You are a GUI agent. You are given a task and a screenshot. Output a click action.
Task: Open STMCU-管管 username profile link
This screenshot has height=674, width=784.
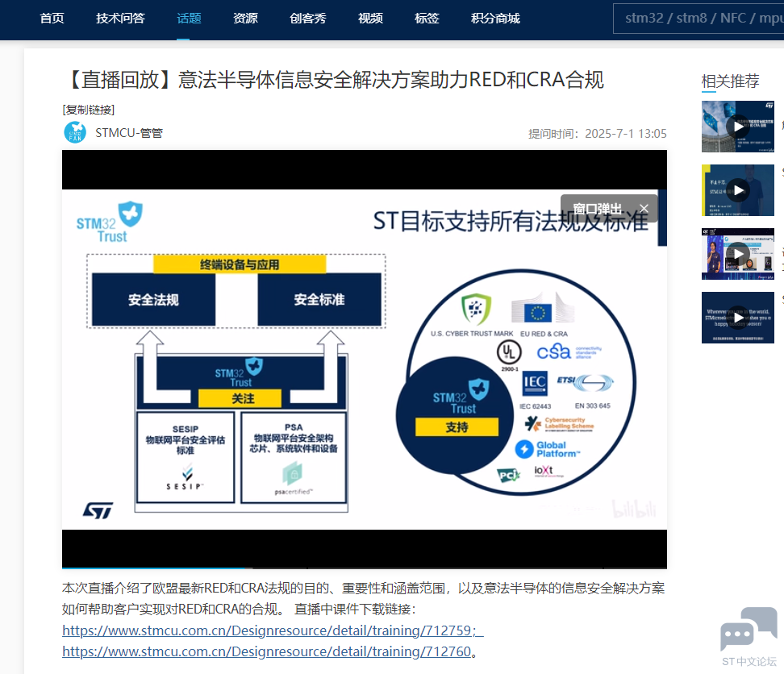coord(129,133)
